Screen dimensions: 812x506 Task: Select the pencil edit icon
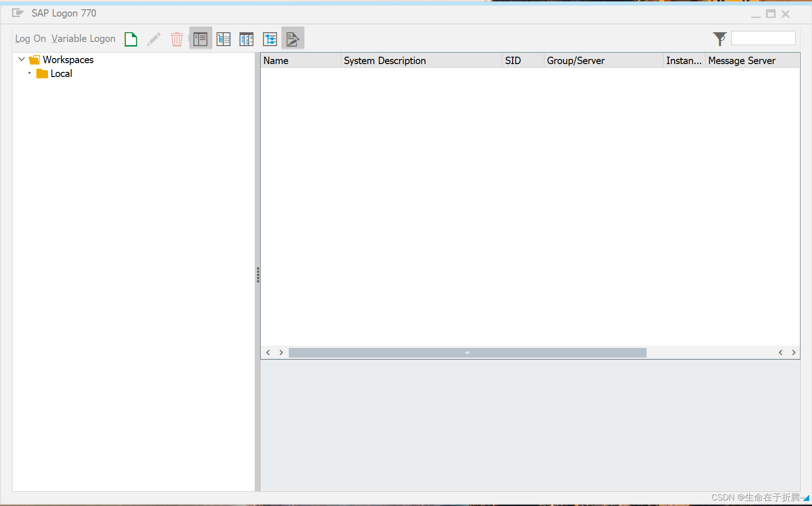(x=154, y=39)
